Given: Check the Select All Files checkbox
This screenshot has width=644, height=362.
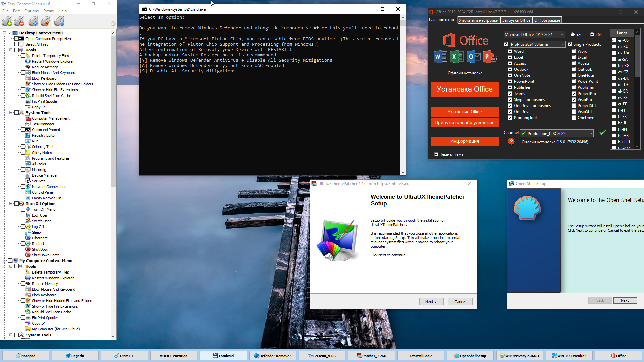Looking at the screenshot, I should tap(16, 44).
